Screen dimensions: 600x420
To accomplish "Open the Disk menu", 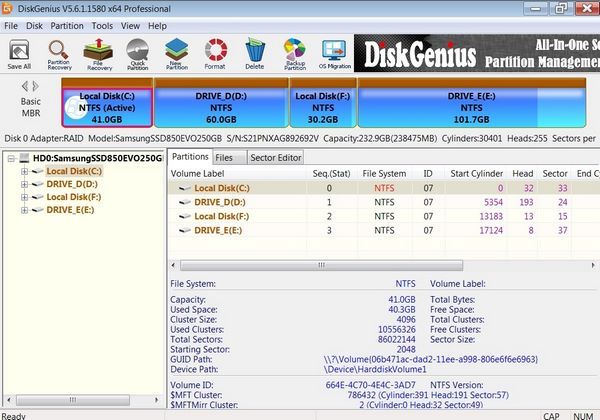I will pos(34,26).
